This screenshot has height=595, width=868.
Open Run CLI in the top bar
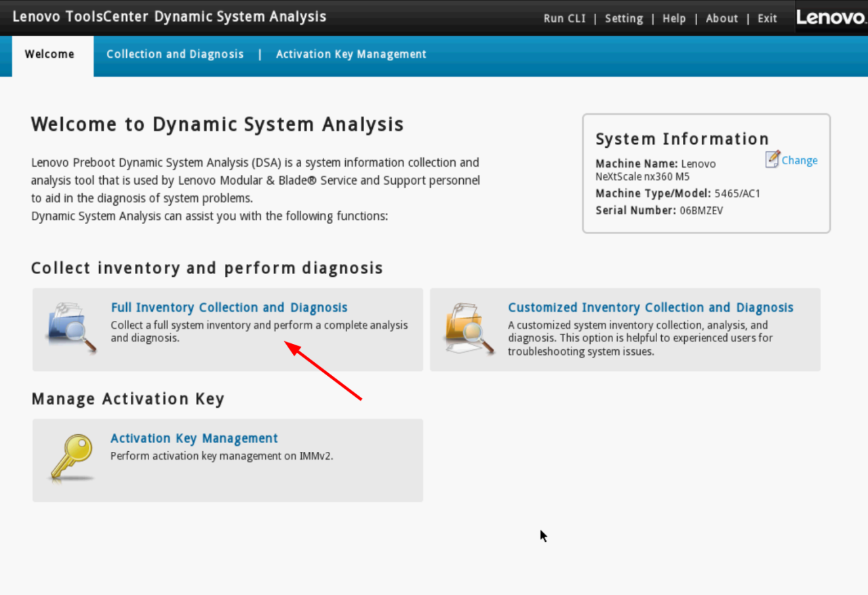click(x=564, y=18)
